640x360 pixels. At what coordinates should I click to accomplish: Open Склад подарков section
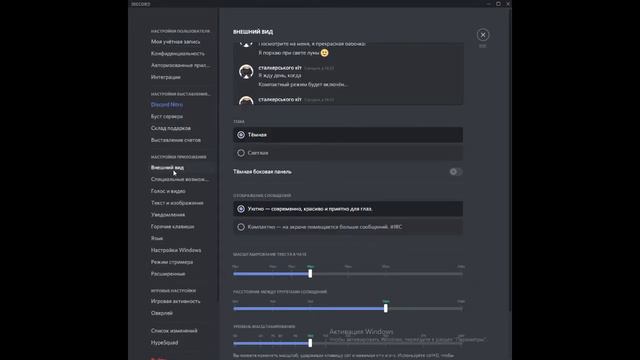tap(171, 128)
